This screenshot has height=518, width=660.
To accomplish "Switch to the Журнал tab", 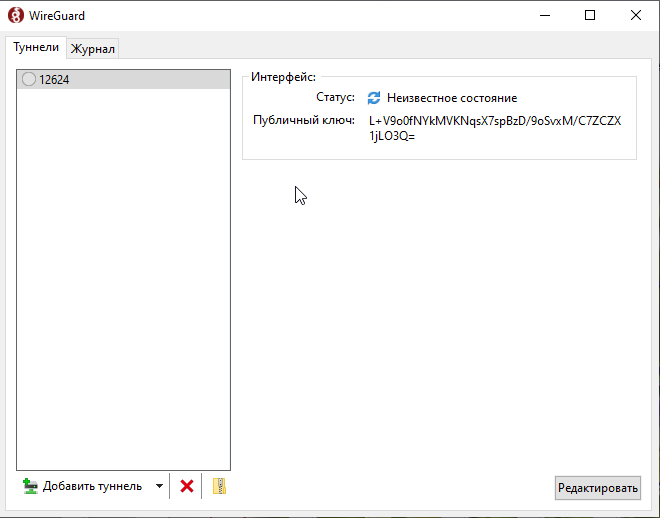I will [93, 49].
